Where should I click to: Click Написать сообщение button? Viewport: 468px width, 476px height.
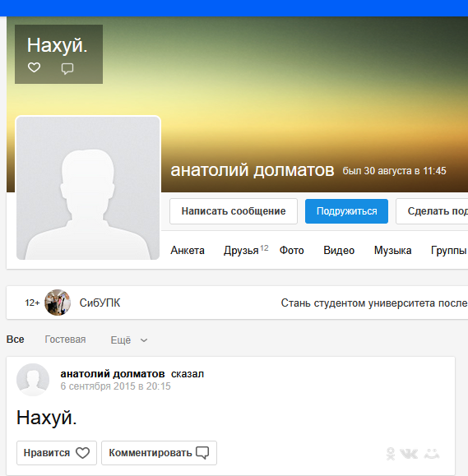(x=234, y=211)
